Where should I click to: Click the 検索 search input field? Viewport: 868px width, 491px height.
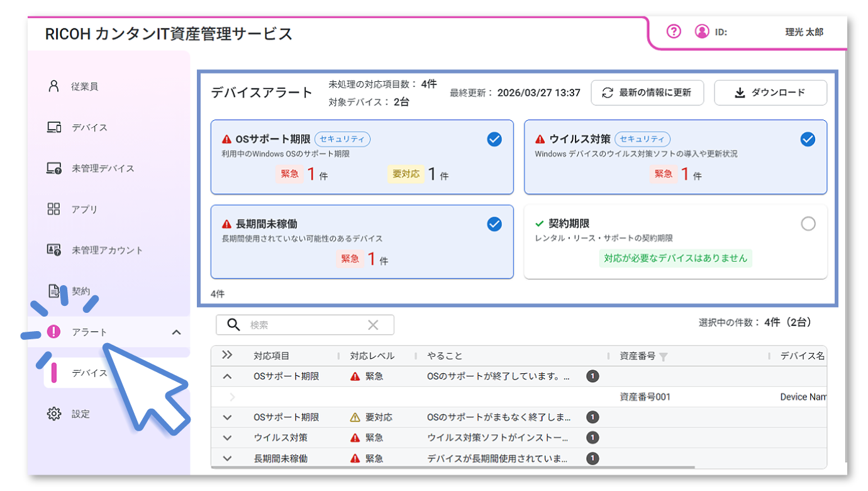pyautogui.click(x=306, y=325)
